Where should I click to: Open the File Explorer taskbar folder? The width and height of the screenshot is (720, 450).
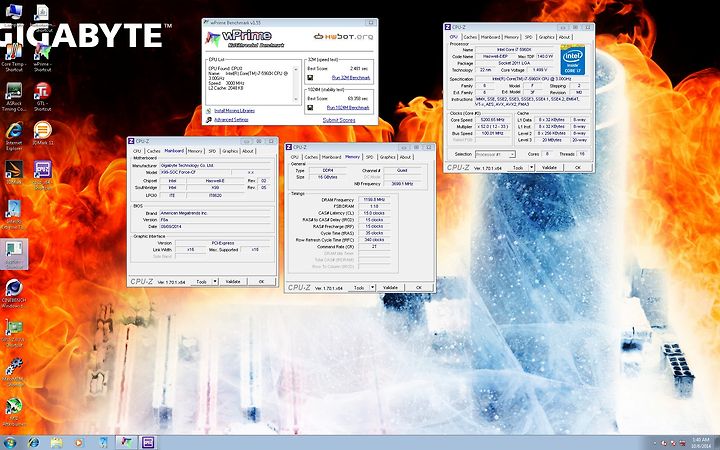[x=56, y=443]
